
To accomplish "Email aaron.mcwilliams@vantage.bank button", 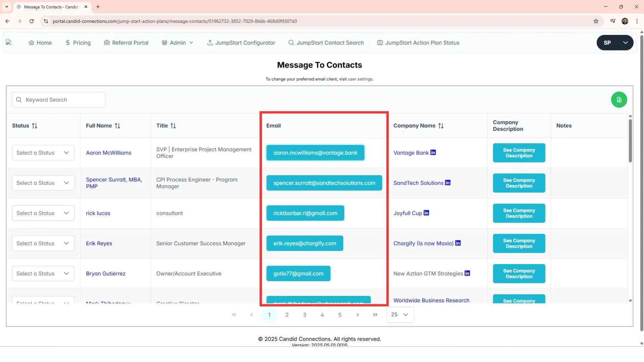I will (x=315, y=153).
